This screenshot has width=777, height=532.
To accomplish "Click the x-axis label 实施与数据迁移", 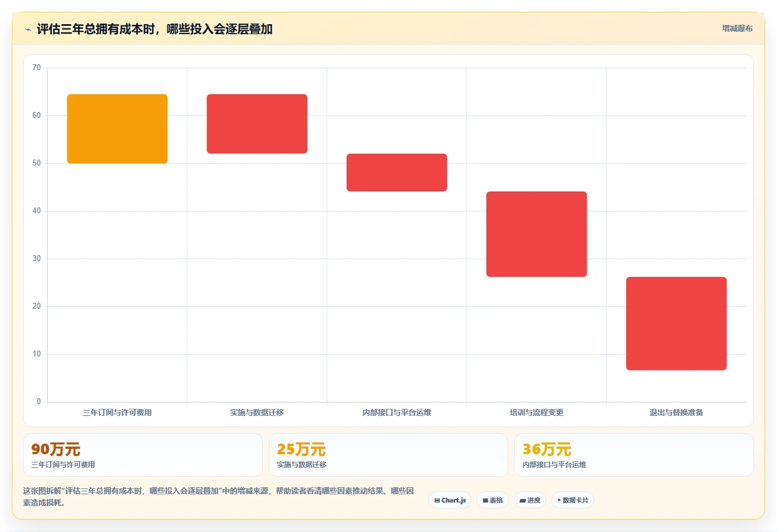I will point(257,412).
